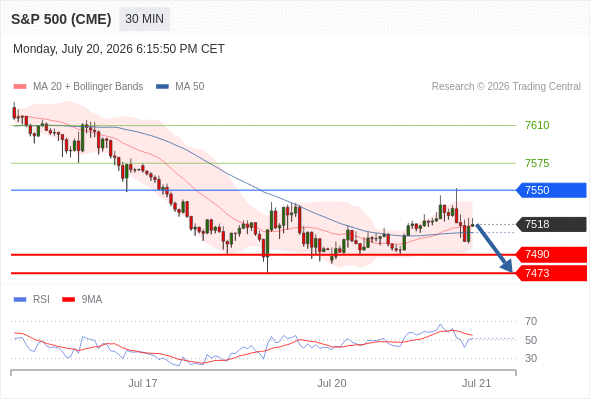This screenshot has height=400, width=590.
Task: Click the MA 20 + Bollinger Bands legend swatch
Action: click(20, 87)
